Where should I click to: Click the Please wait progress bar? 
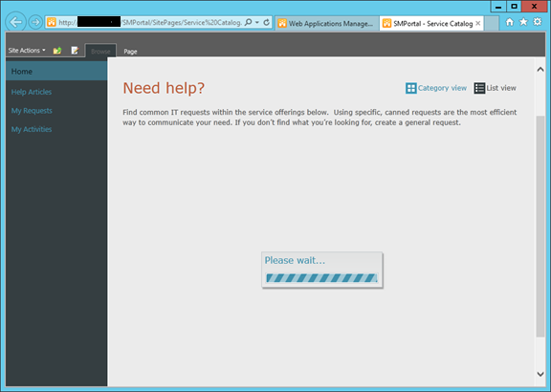pos(321,278)
